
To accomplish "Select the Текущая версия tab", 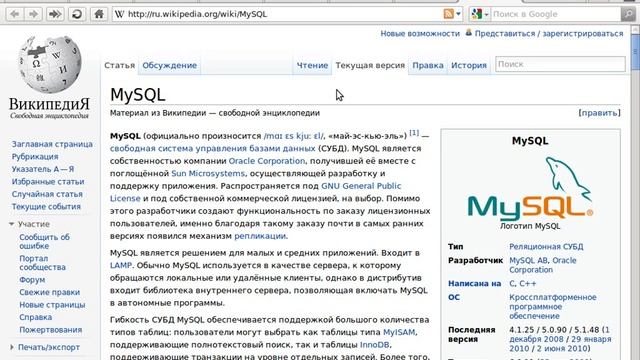I will [x=370, y=65].
